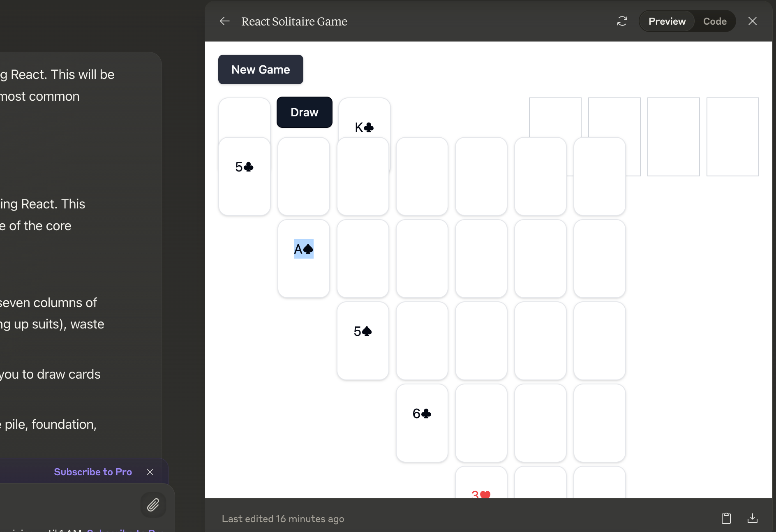776x532 pixels.
Task: Switch to the Preview tab
Action: point(667,21)
